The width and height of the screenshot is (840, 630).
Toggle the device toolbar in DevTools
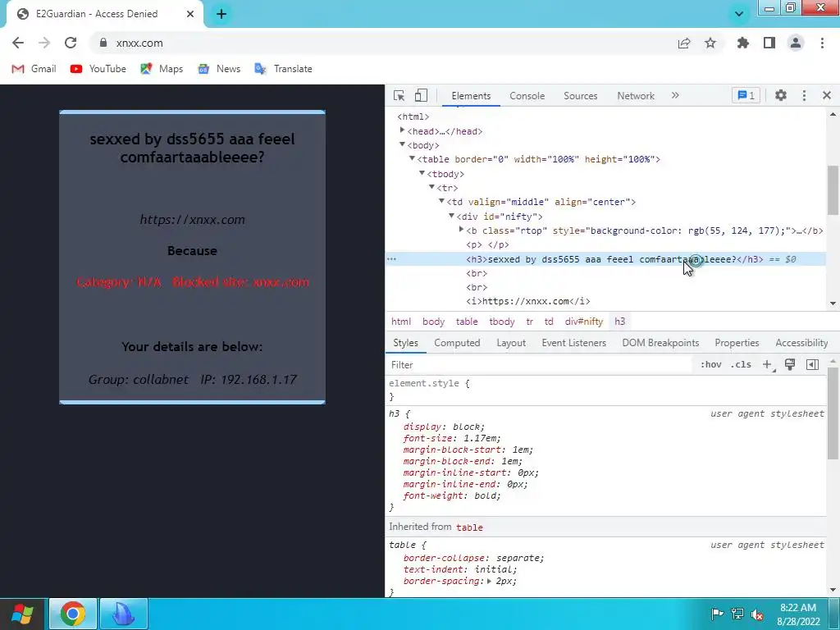click(x=421, y=96)
